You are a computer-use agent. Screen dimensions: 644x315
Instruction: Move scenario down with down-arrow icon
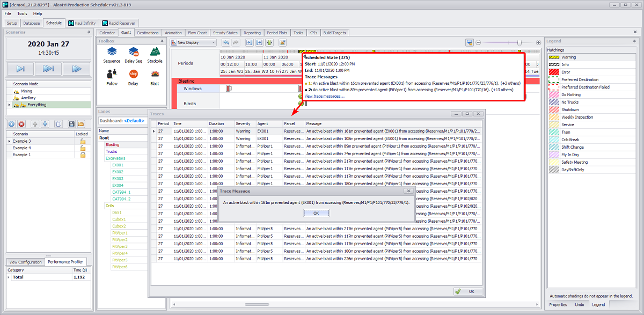click(x=45, y=124)
